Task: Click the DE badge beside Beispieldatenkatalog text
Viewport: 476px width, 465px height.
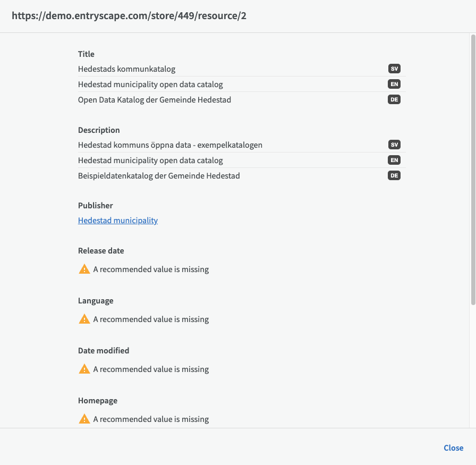Action: point(394,175)
